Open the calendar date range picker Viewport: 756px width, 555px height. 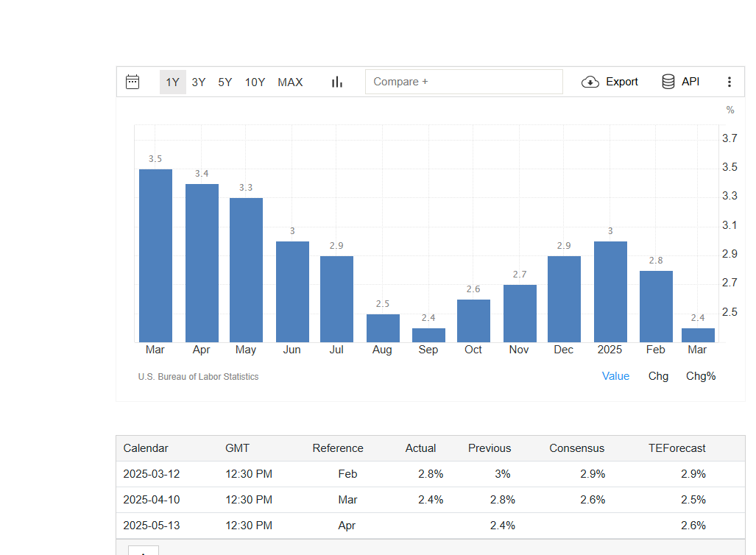click(x=133, y=82)
